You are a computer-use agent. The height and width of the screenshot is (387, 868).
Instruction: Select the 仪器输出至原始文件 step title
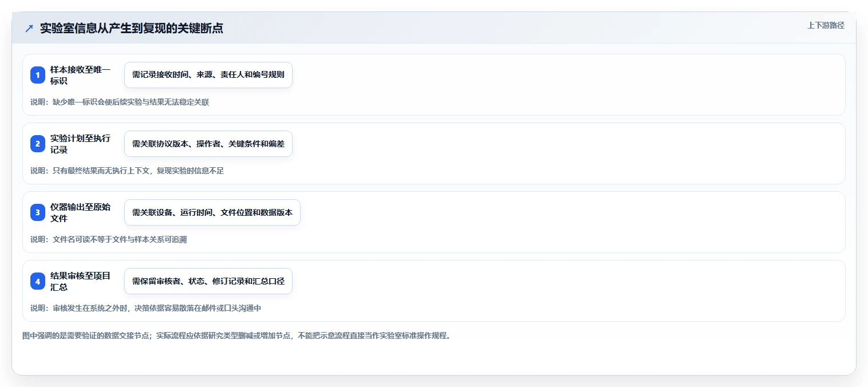tap(80, 212)
